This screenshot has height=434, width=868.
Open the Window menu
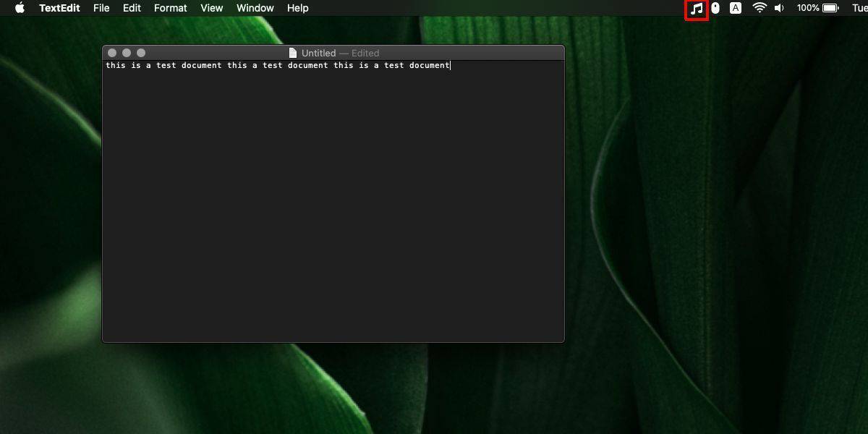[x=255, y=8]
